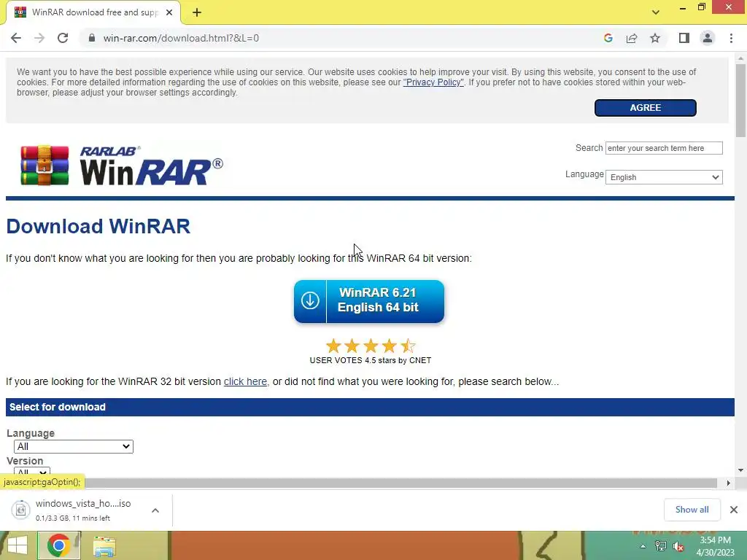Download WinRAR 6.21 English 64 bit
This screenshot has width=747, height=560.
(x=368, y=301)
